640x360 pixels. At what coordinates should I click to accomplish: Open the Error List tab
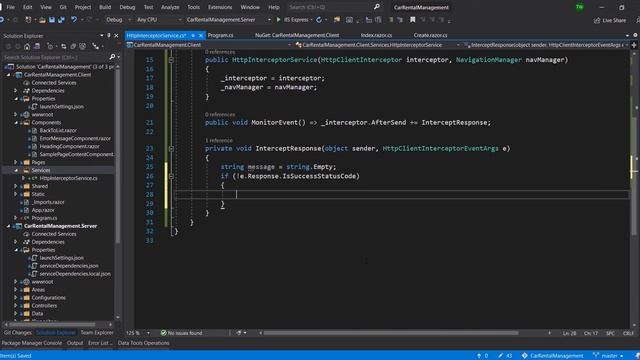100,343
